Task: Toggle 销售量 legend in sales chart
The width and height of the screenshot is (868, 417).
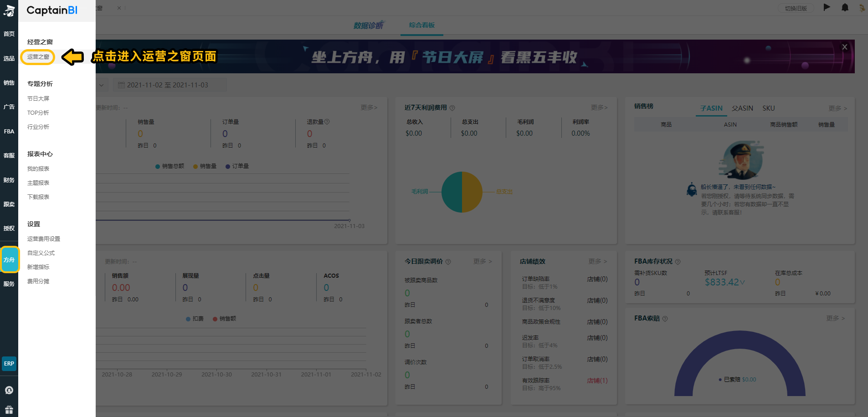Action: tap(205, 166)
